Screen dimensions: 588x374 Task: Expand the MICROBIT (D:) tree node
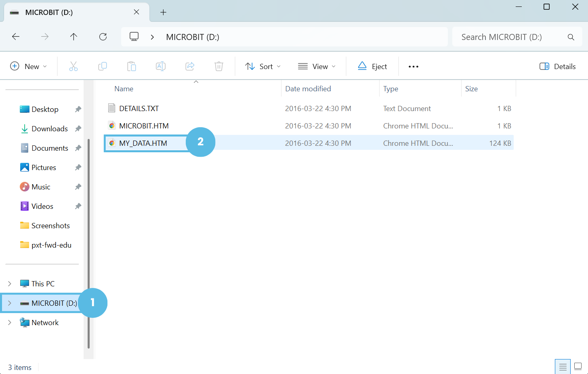[x=10, y=303]
